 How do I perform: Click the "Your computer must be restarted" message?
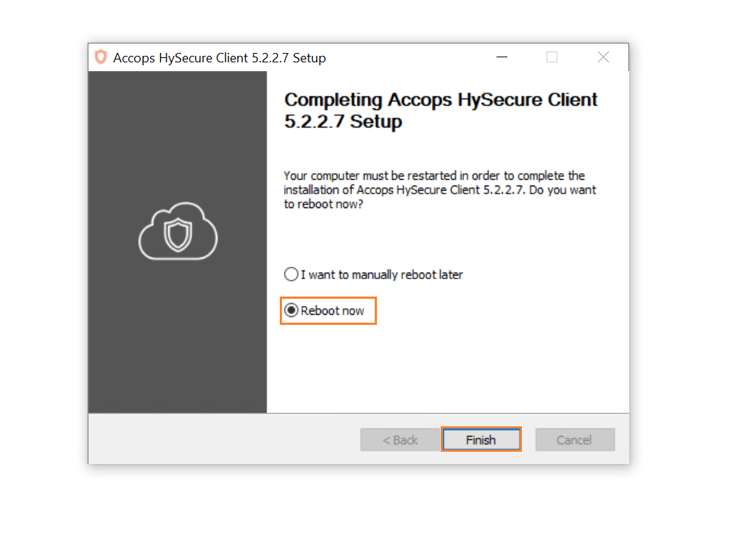pos(440,189)
